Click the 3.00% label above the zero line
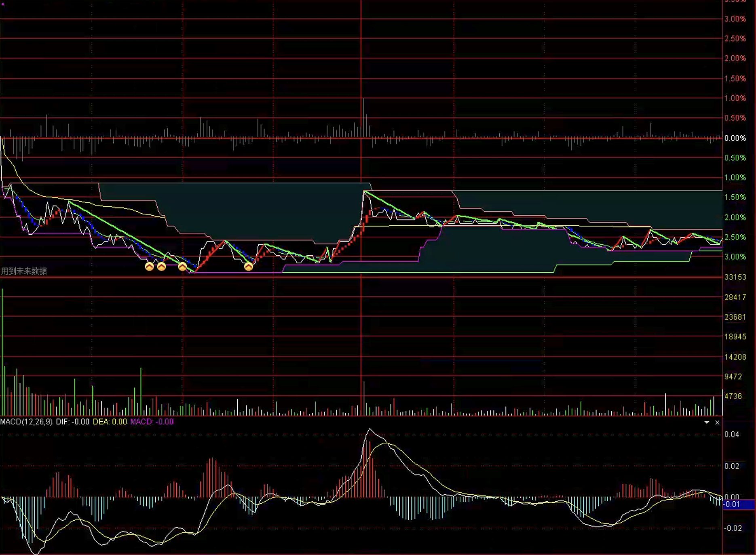The image size is (756, 555). point(735,19)
